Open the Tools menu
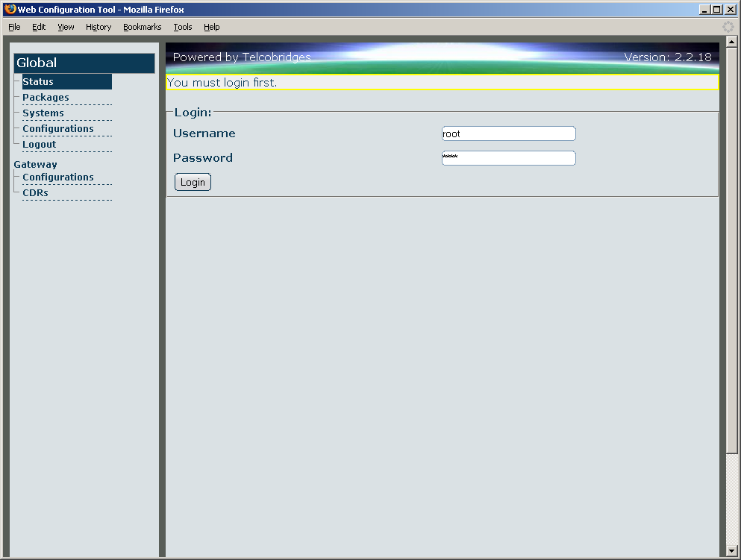 (x=182, y=27)
